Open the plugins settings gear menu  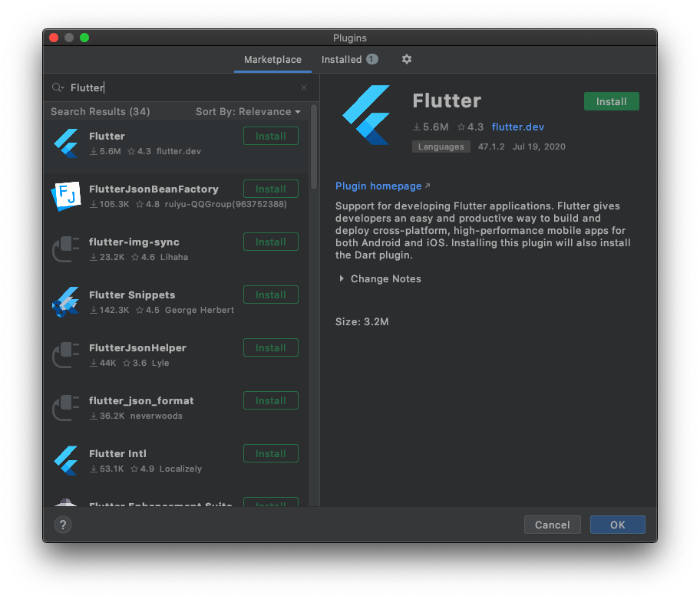[x=406, y=59]
